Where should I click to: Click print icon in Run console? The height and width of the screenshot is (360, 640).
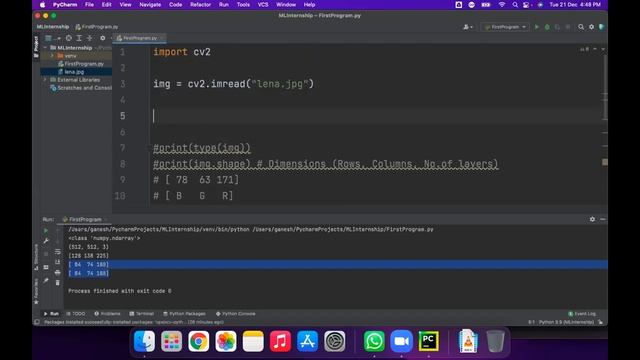coord(58,272)
